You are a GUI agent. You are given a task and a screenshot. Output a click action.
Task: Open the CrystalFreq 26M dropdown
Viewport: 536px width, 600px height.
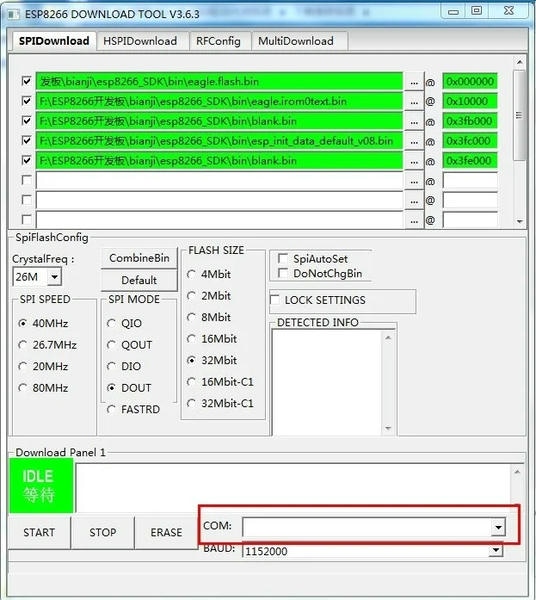point(54,276)
